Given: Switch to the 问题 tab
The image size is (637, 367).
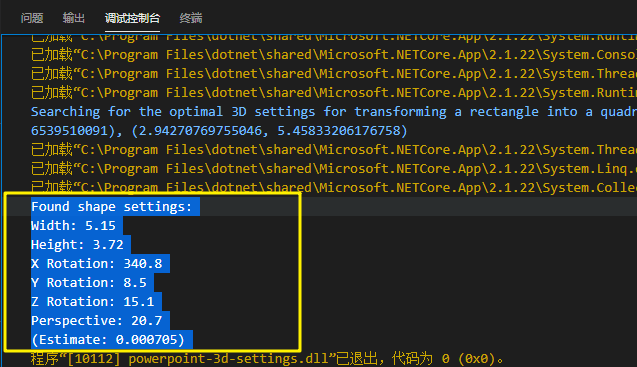Looking at the screenshot, I should (x=32, y=18).
